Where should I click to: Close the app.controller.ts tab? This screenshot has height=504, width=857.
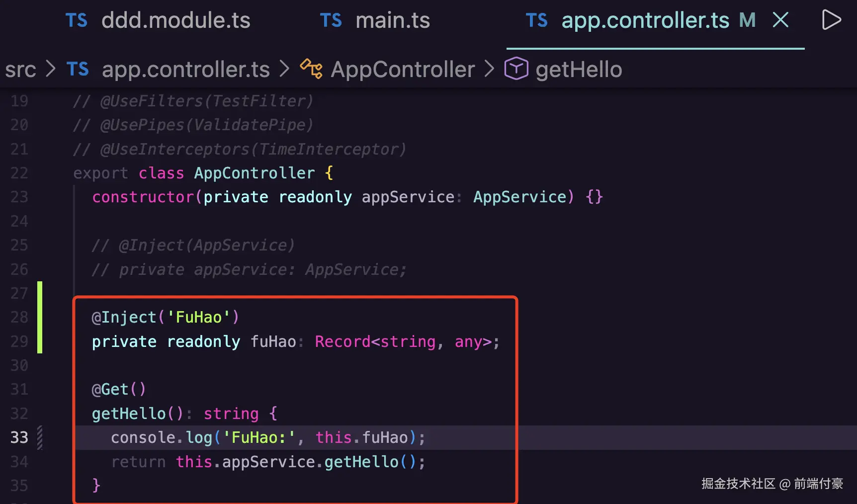click(x=781, y=20)
